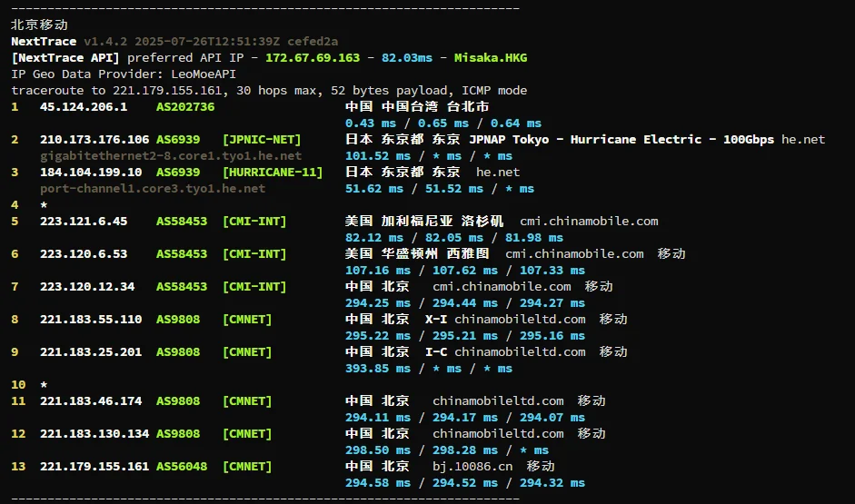Click the [JPNIC-NET] tag
The image size is (855, 504).
click(x=262, y=139)
